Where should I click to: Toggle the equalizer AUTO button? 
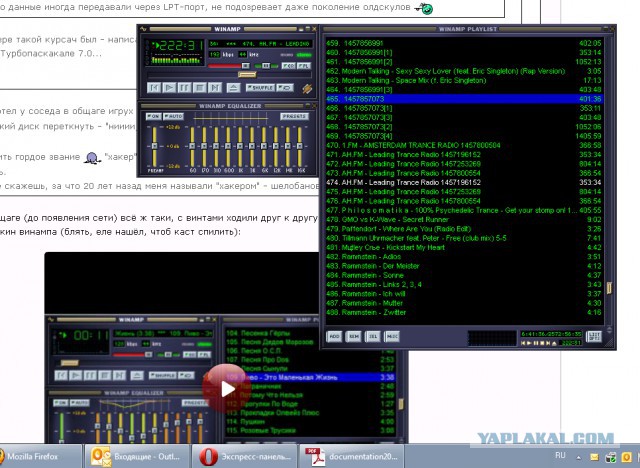click(173, 117)
